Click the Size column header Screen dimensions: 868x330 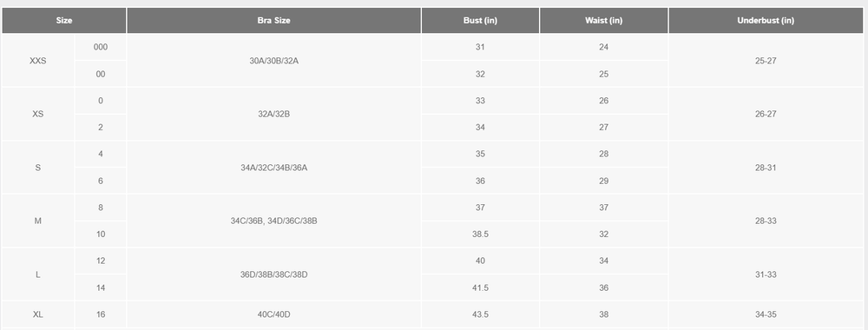(x=64, y=21)
